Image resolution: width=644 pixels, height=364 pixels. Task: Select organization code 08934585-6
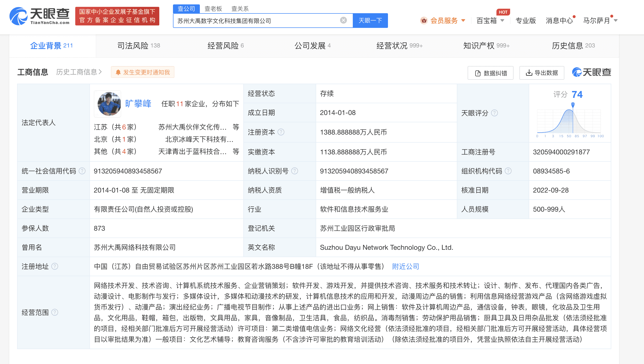551,171
